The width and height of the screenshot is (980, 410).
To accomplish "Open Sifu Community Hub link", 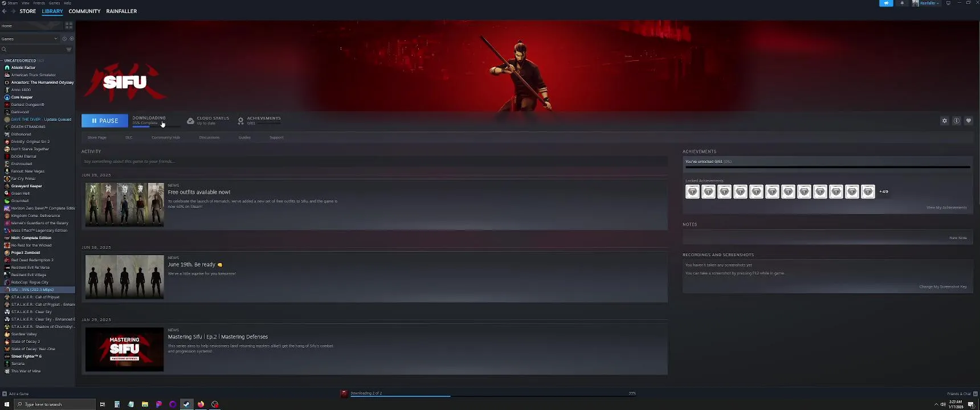I will 166,137.
